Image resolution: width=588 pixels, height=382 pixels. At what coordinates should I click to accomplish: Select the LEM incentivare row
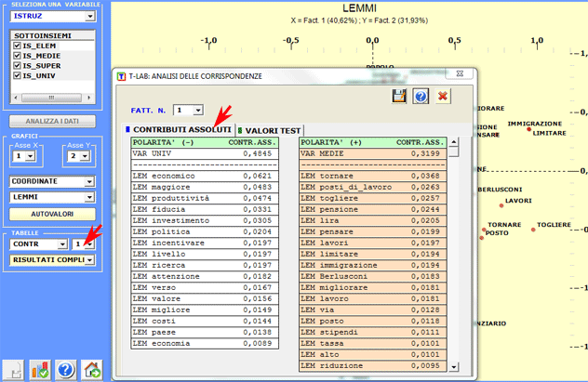(205, 244)
